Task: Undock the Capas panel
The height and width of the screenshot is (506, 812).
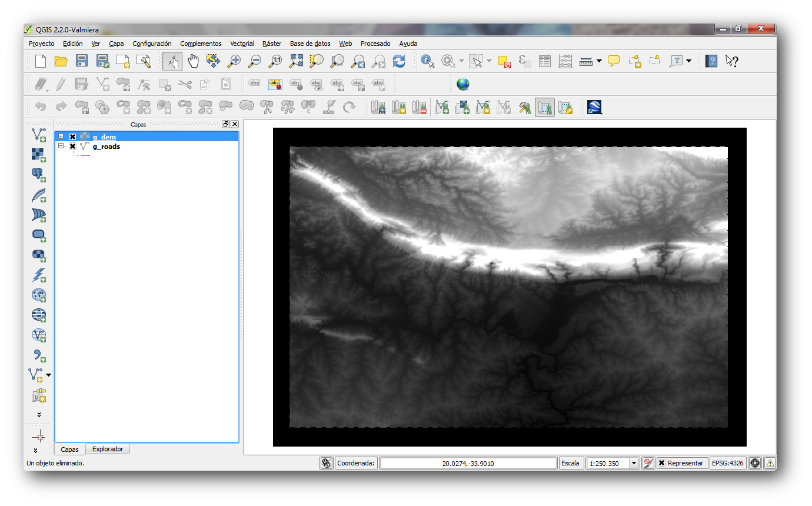Action: pyautogui.click(x=226, y=124)
